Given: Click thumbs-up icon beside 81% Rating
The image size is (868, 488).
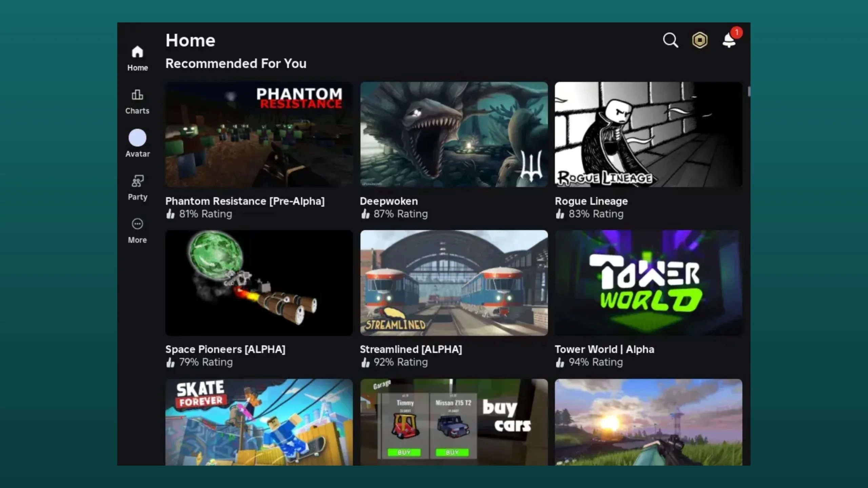Looking at the screenshot, I should point(171,214).
